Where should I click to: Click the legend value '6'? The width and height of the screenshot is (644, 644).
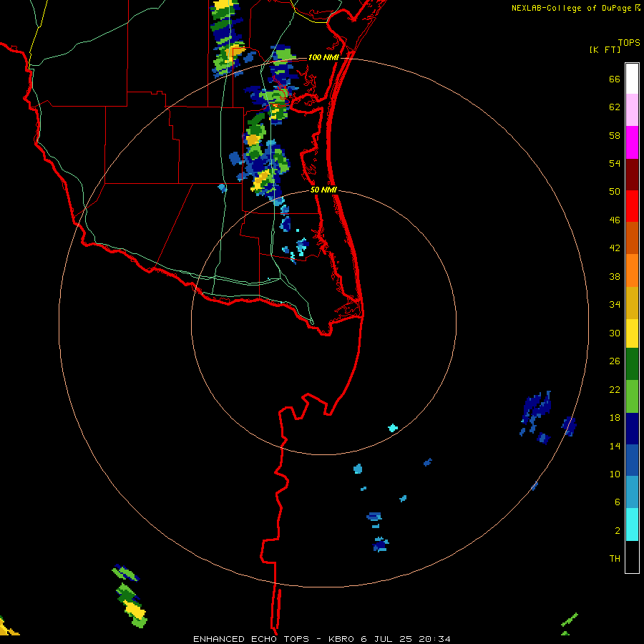coord(618,502)
